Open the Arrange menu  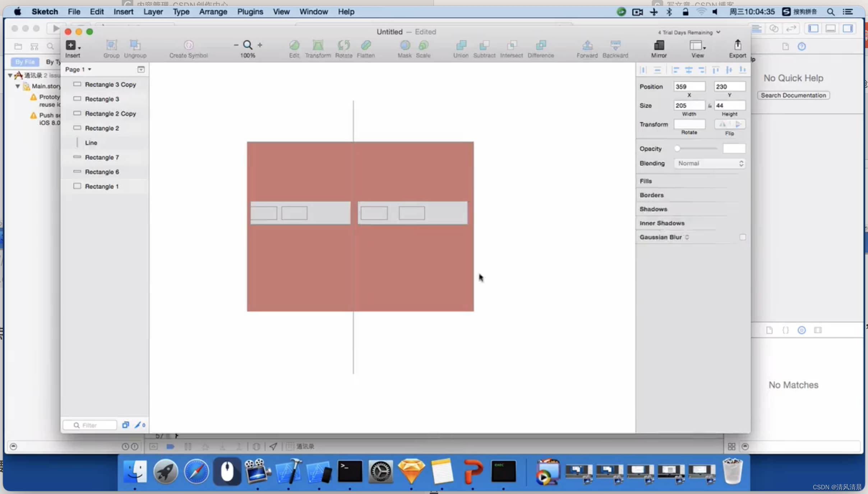[213, 11]
